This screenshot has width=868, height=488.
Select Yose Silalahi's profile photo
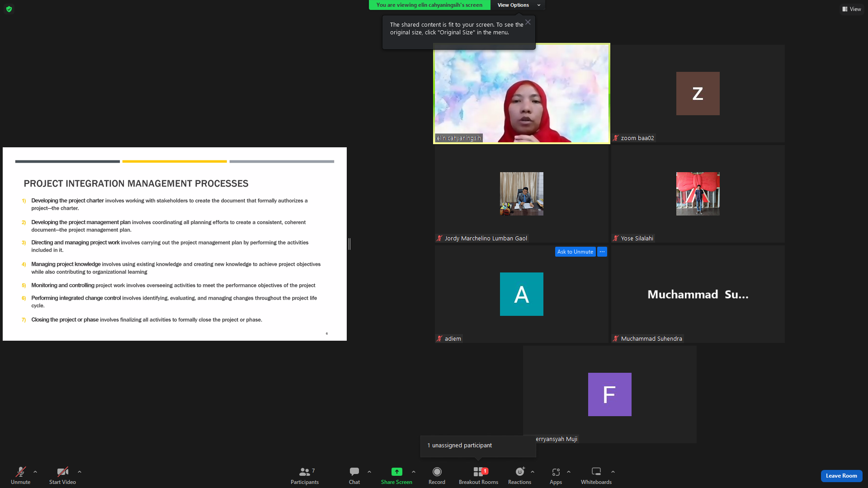click(x=698, y=194)
